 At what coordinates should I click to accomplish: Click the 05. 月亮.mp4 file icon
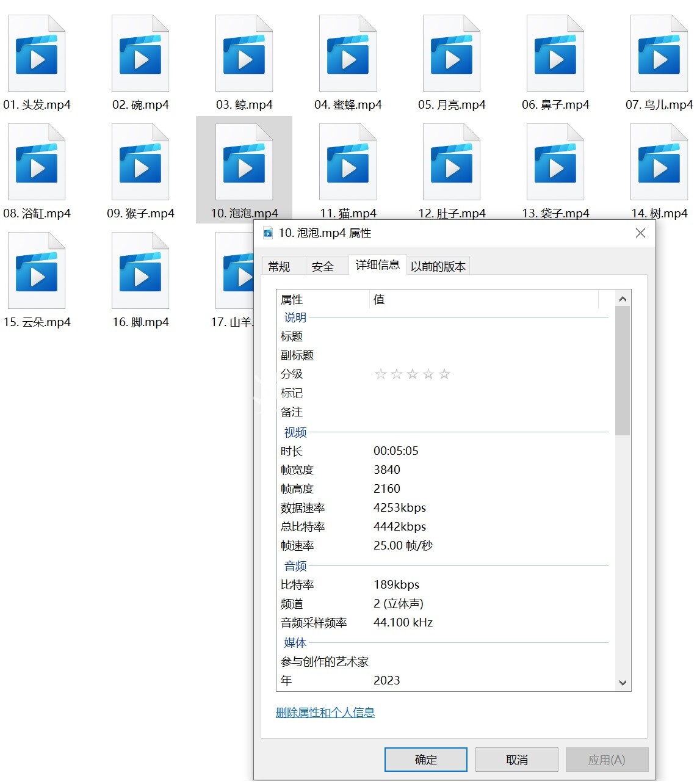pos(452,55)
